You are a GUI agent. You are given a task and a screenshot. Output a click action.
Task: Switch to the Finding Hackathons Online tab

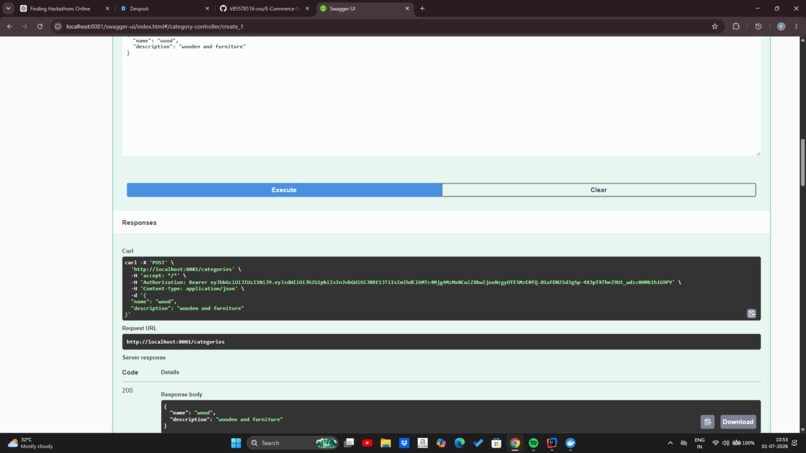click(60, 9)
